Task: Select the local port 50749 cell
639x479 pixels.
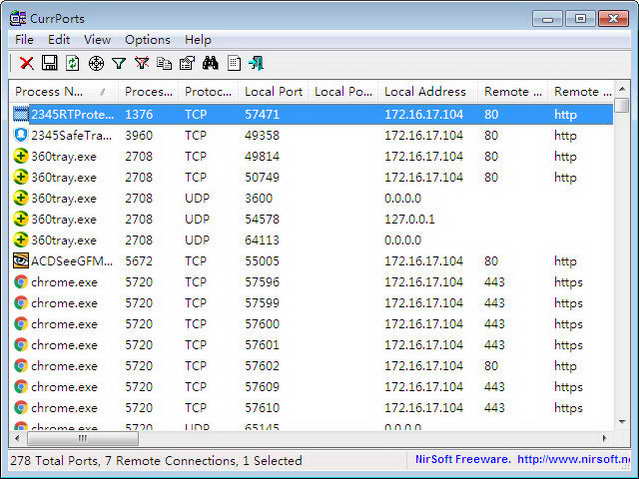Action: click(x=262, y=177)
